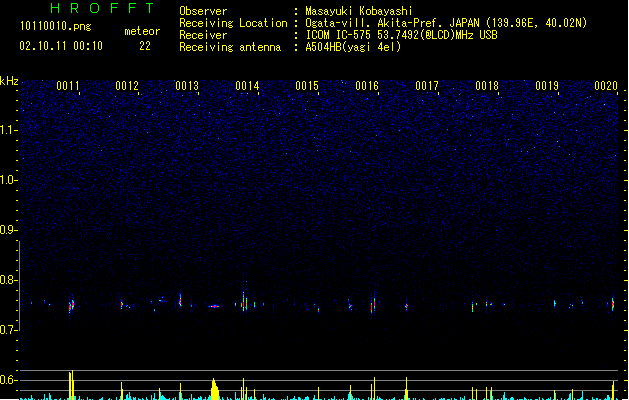Click the 1.1 kHz frequency axis label
The image size is (629, 400).
[8, 130]
